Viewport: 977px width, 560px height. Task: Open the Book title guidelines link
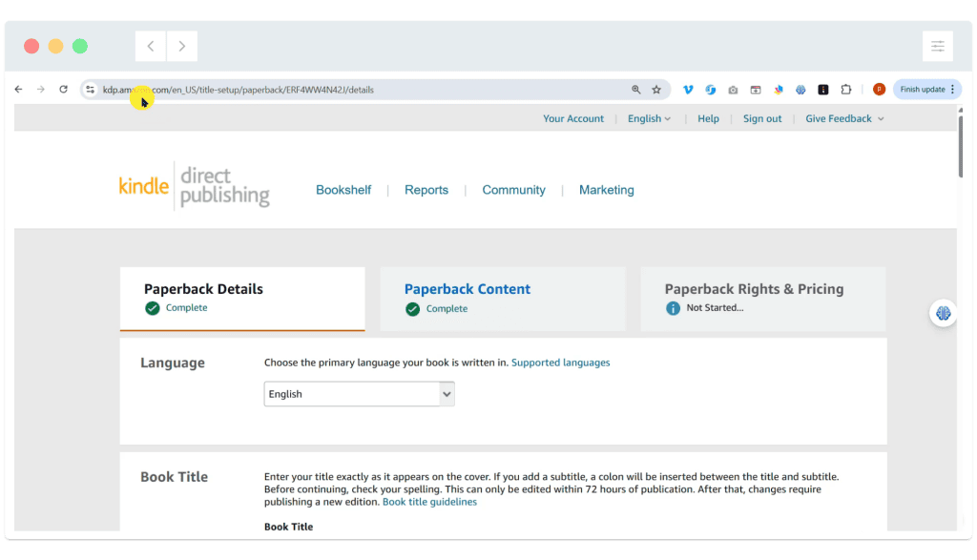[x=429, y=502]
